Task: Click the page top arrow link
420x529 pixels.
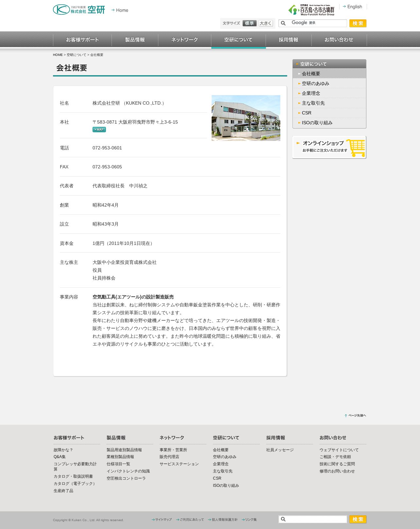Action: (355, 416)
